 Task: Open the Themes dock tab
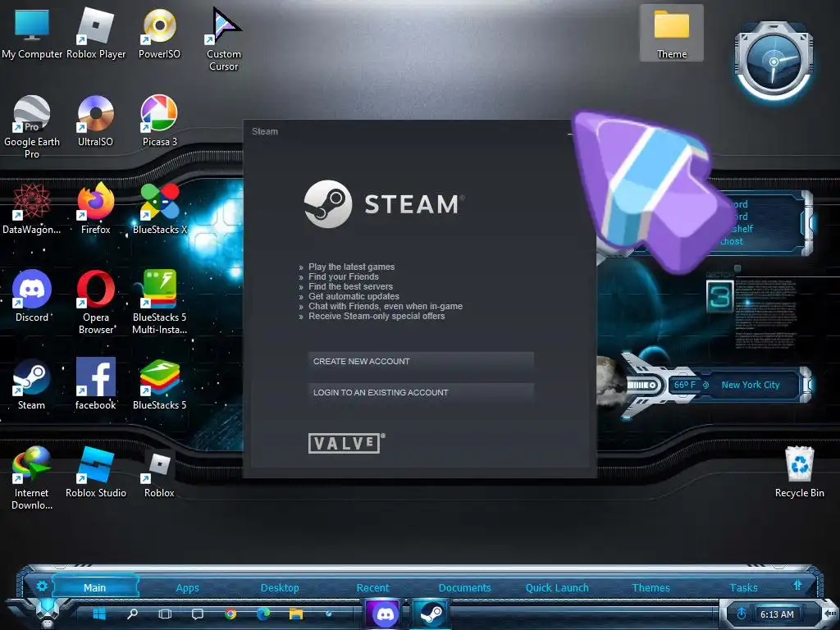point(651,587)
